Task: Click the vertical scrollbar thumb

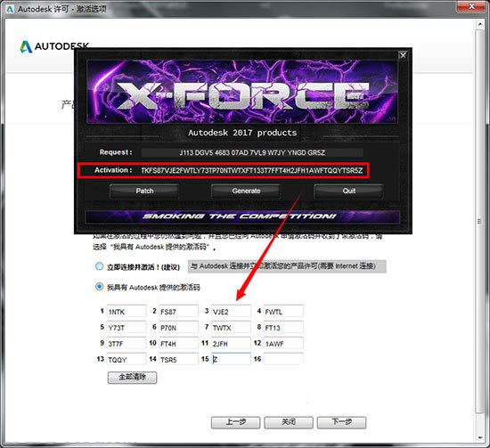Action: coord(480,222)
